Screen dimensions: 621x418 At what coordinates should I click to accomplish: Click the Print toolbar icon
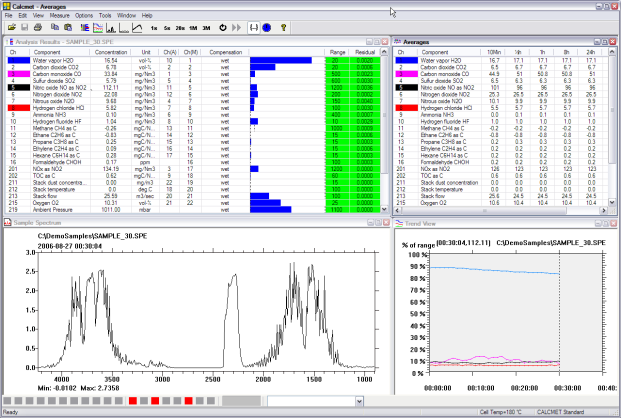38,27
